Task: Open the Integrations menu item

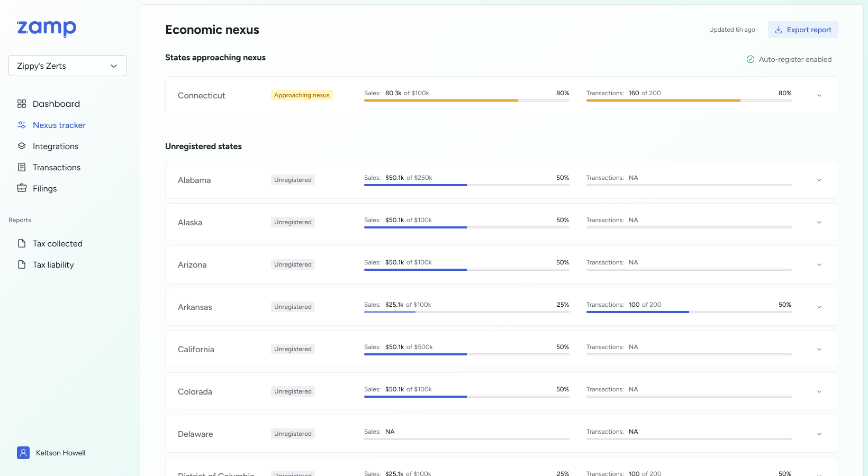Action: click(56, 146)
